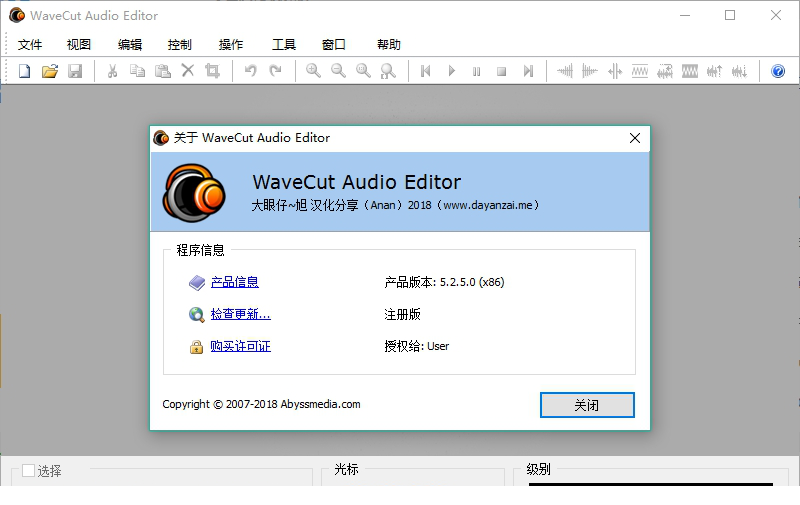Close the About dialog with its X
This screenshot has width=800, height=505.
tap(635, 138)
